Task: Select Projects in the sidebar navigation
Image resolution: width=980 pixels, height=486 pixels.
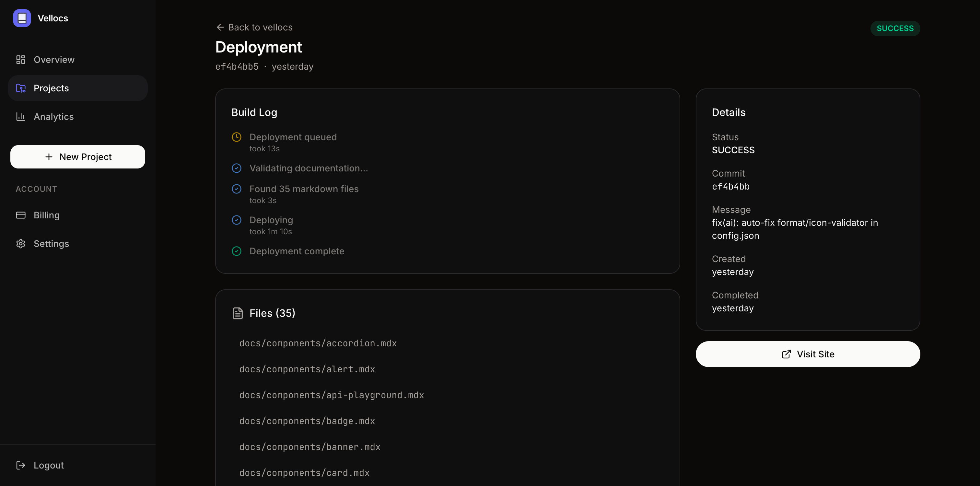Action: [x=51, y=88]
